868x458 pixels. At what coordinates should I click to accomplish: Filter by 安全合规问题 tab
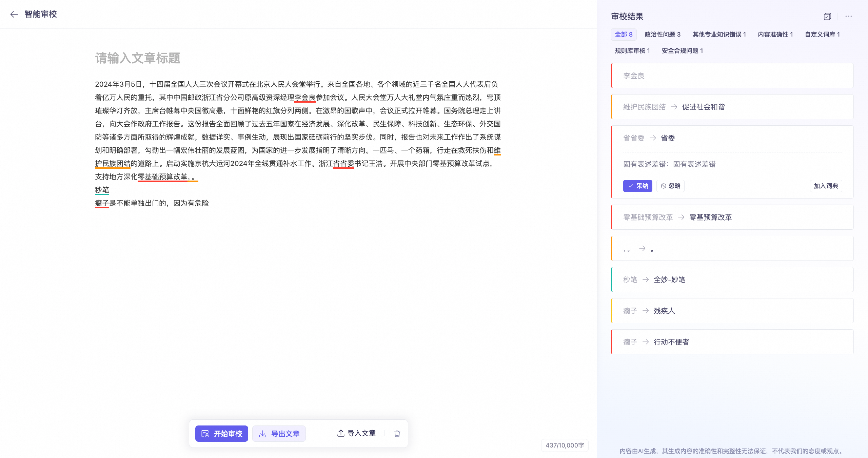click(x=682, y=51)
